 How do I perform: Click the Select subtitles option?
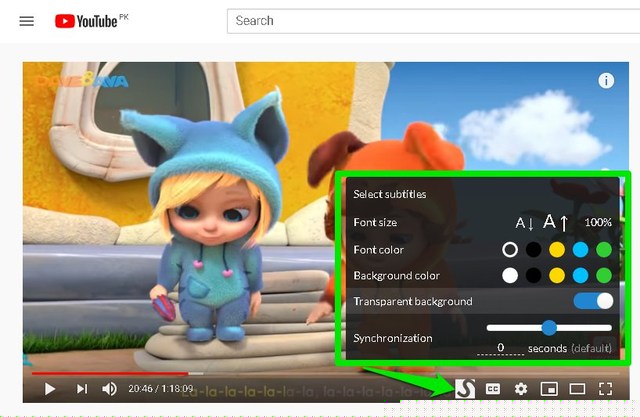[x=390, y=194]
